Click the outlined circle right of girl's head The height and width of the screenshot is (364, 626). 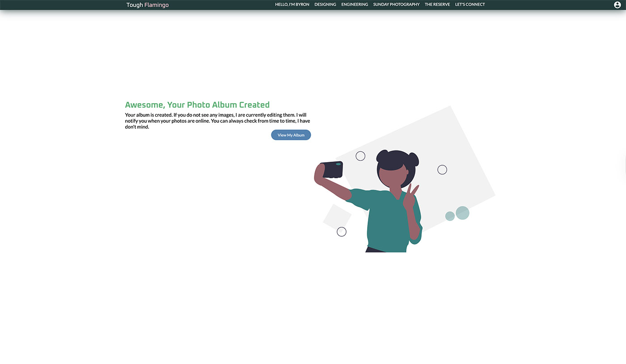click(x=442, y=170)
